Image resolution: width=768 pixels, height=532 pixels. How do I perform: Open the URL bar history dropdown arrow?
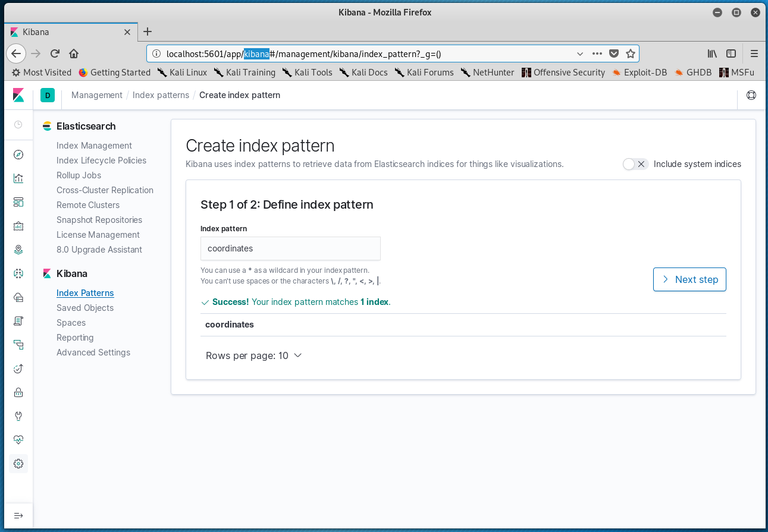[x=580, y=53]
